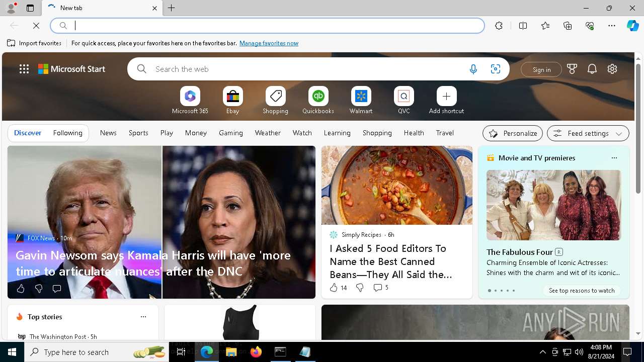This screenshot has width=644, height=362.
Task: Dislike the canned beans article
Action: (360, 288)
